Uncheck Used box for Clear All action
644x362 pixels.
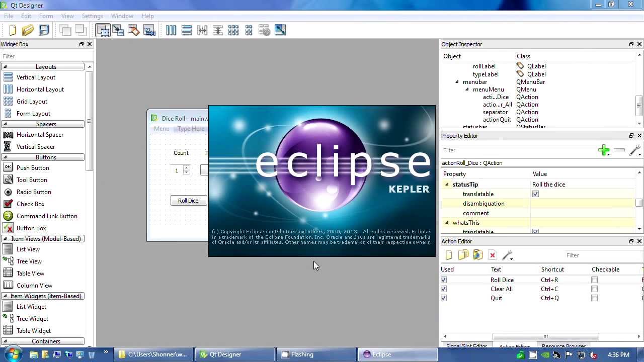pyautogui.click(x=444, y=289)
